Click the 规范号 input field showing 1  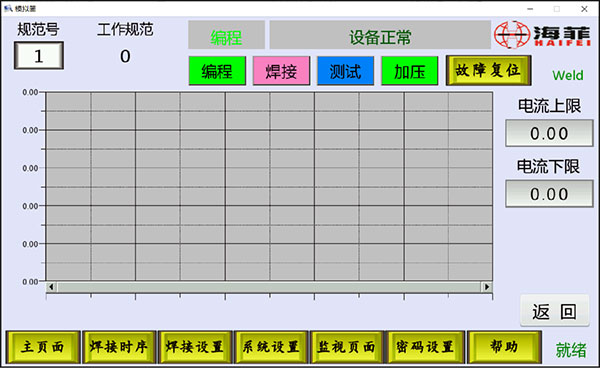pyautogui.click(x=39, y=56)
